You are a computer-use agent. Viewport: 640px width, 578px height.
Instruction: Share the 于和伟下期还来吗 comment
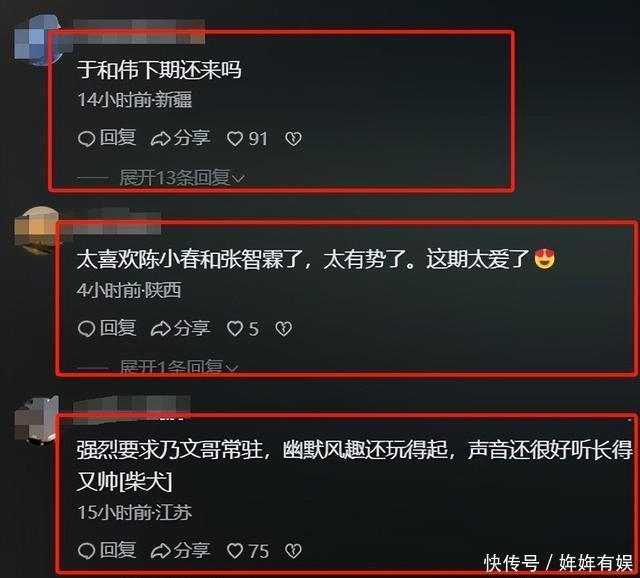point(180,138)
